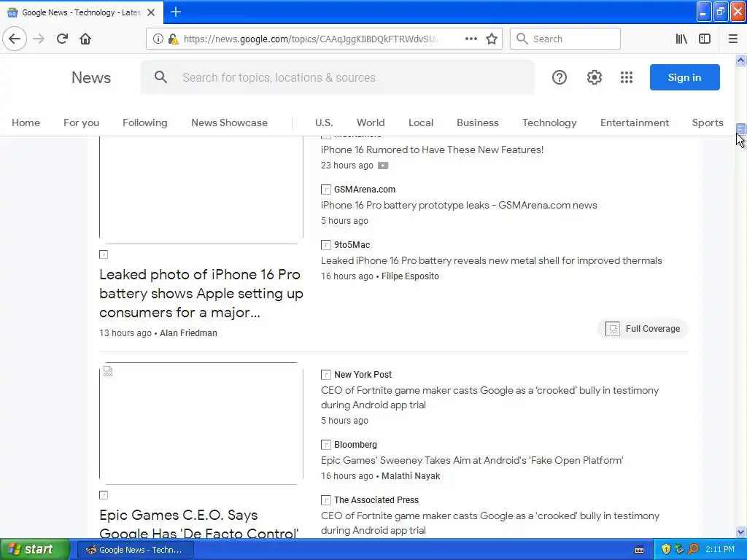747x560 pixels.
Task: Click the security shield tray icon
Action: [x=666, y=550]
